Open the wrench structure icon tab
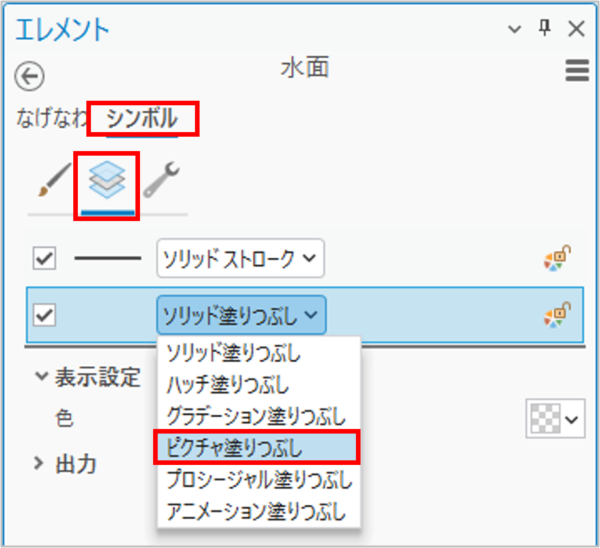This screenshot has height=548, width=600. pyautogui.click(x=161, y=182)
